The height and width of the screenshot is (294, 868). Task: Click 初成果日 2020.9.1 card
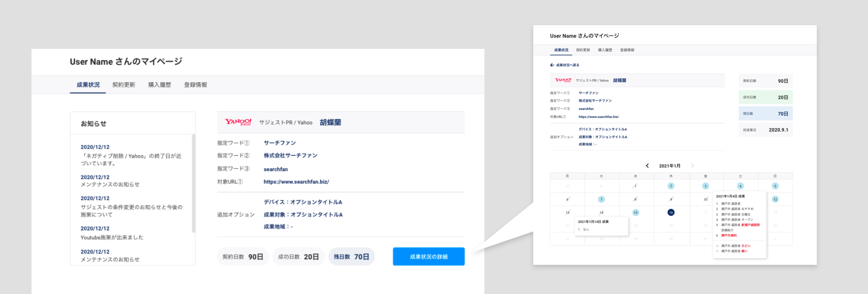click(x=766, y=130)
